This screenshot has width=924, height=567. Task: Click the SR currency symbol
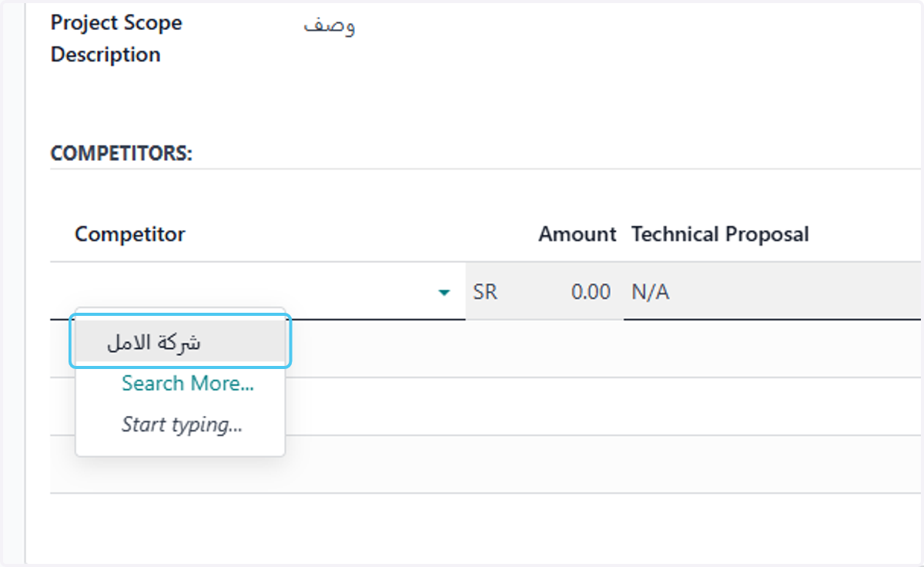tap(485, 292)
